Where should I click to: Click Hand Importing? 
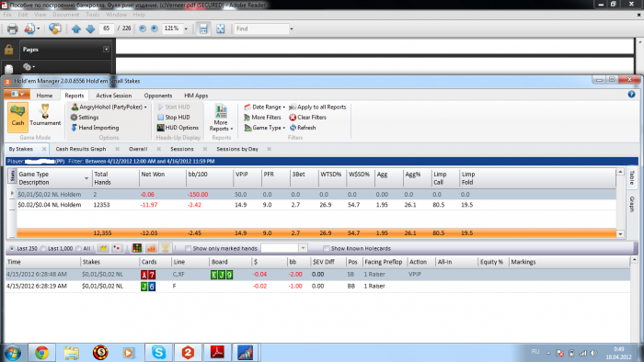95,128
